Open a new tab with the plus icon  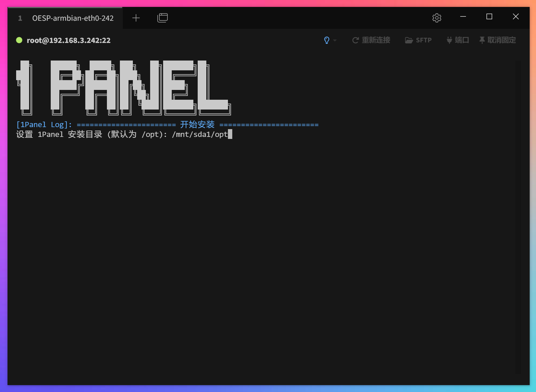click(x=136, y=18)
